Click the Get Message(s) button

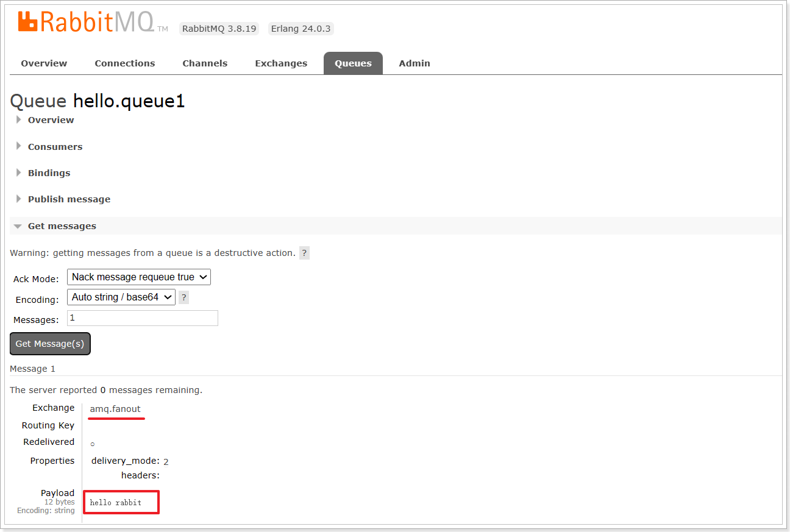(x=50, y=344)
